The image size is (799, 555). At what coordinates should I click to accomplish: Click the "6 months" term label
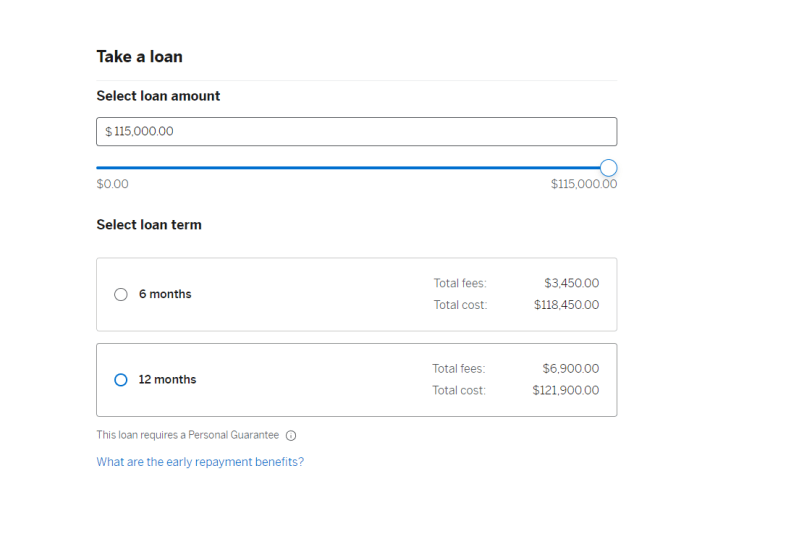click(x=165, y=294)
